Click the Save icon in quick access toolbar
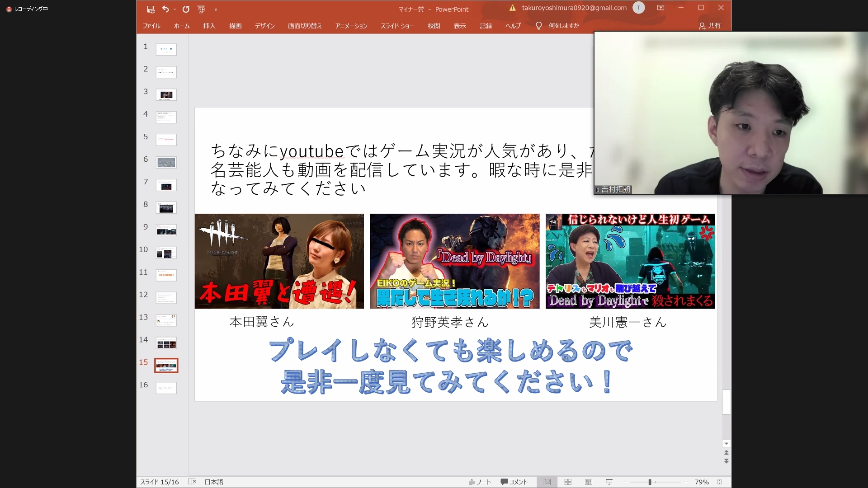This screenshot has height=488, width=868. pyautogui.click(x=151, y=9)
